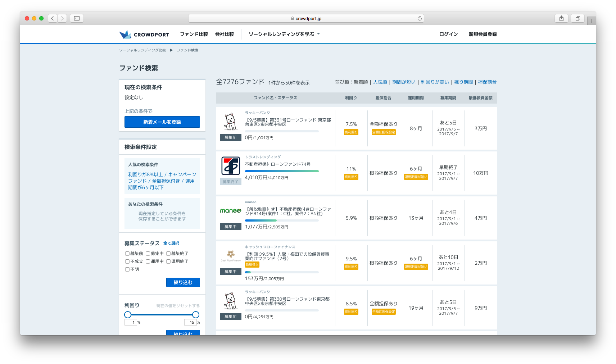Screen dimensions: 616x364
Task: Toggle the Safari sidebar button
Action: tap(77, 18)
